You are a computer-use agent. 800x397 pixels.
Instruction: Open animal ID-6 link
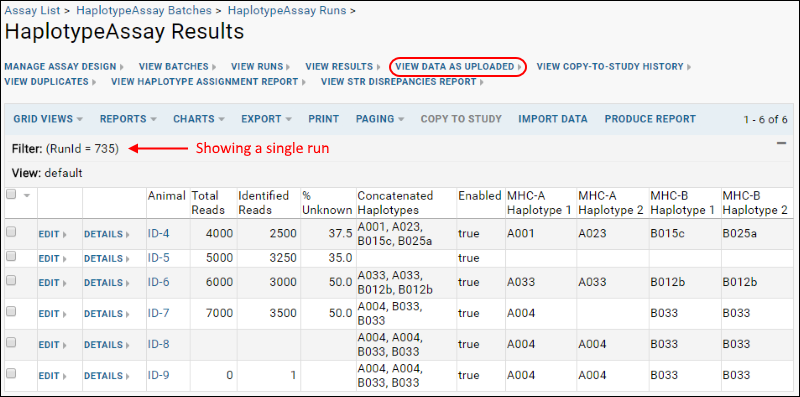click(x=158, y=282)
